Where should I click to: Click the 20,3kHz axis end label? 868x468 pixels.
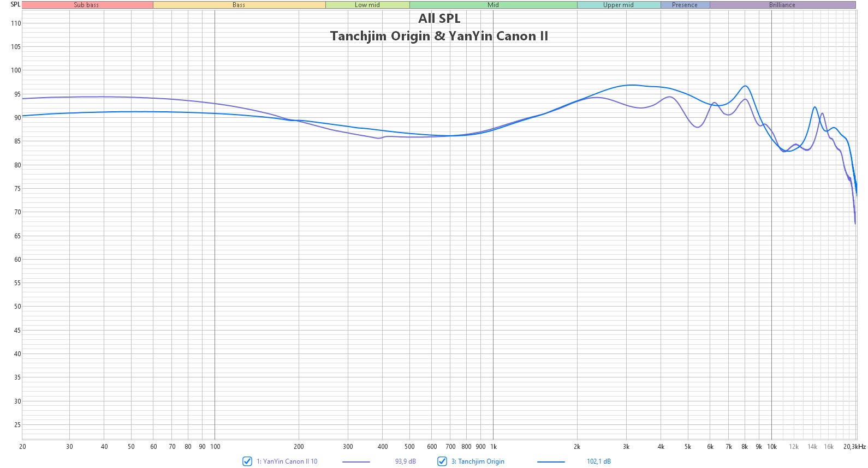tap(854, 447)
